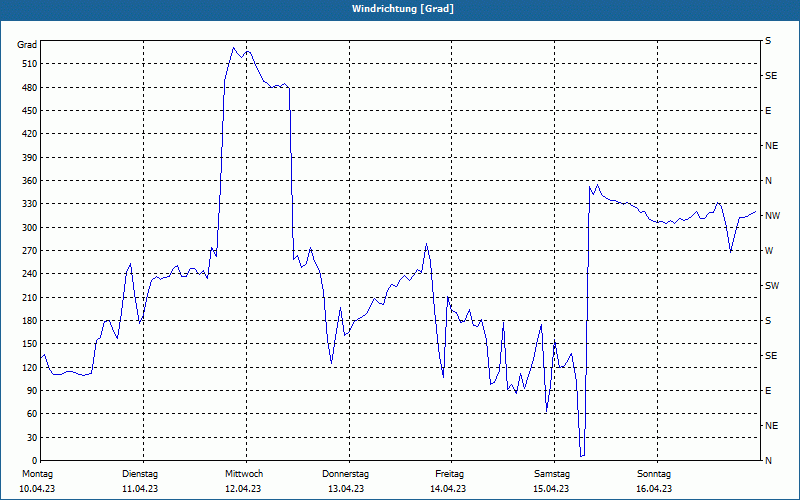The width and height of the screenshot is (800, 500).
Task: Select the Dienstag day label
Action: click(140, 474)
